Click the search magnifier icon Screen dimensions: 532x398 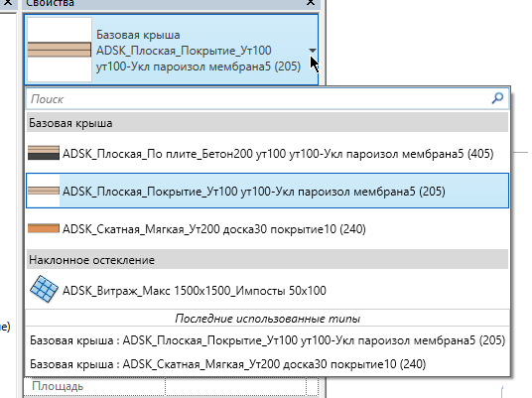click(497, 98)
